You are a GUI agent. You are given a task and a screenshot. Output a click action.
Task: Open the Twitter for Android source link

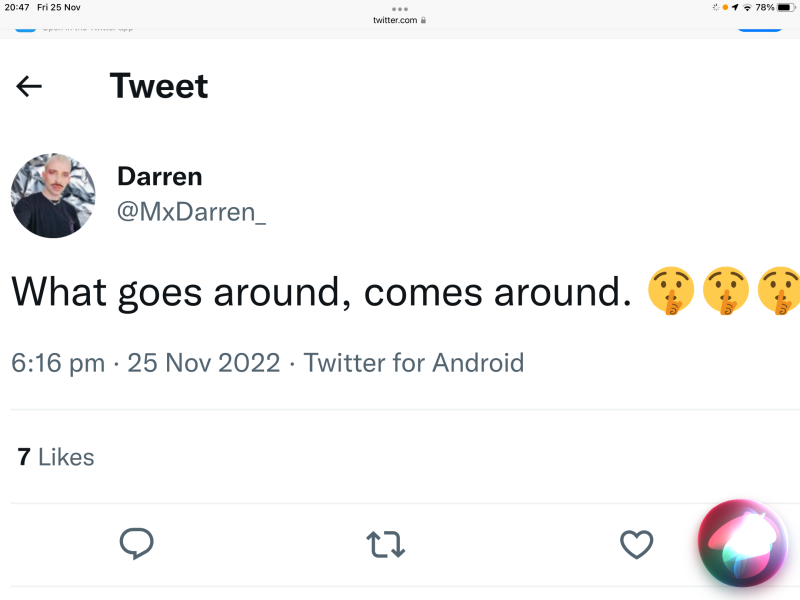click(x=413, y=362)
